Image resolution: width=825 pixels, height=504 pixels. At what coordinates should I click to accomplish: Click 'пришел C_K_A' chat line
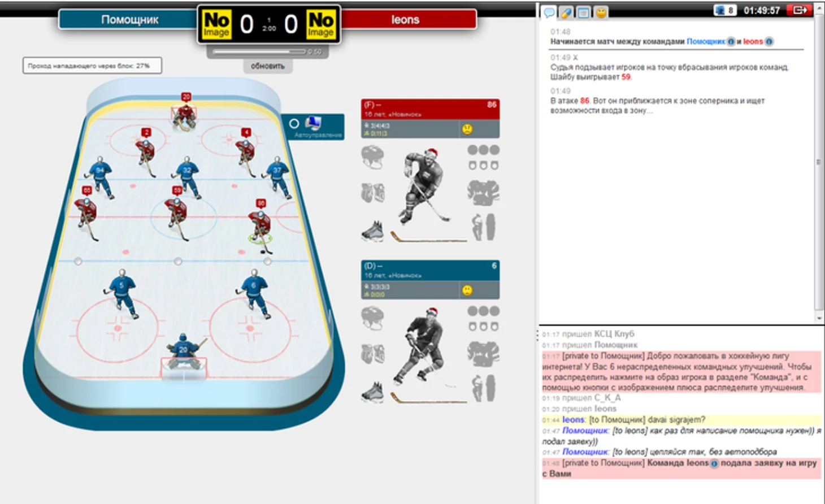point(591,398)
